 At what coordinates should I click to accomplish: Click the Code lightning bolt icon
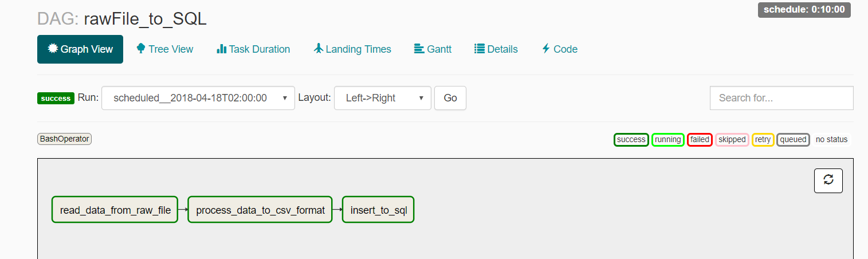pyautogui.click(x=546, y=49)
